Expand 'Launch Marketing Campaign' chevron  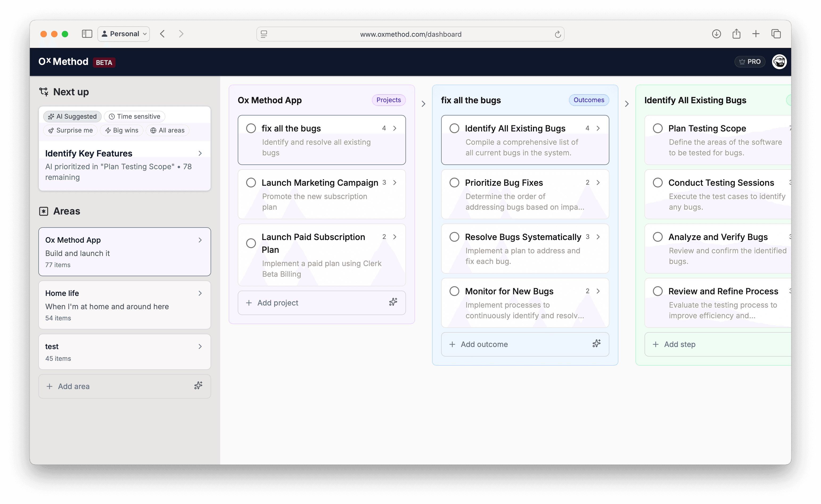395,183
